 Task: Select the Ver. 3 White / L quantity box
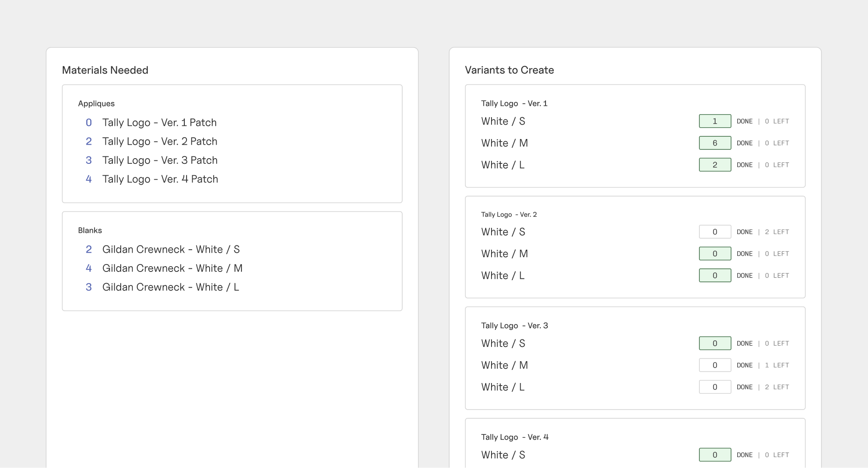tap(715, 387)
